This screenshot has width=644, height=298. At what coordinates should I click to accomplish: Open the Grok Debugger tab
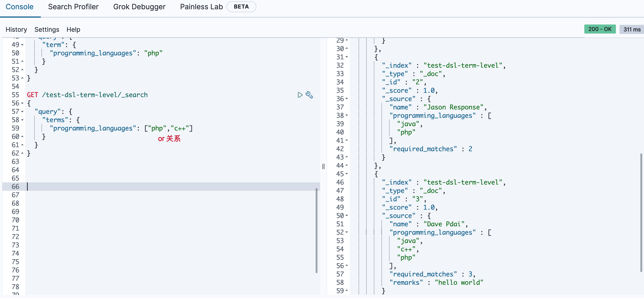point(139,7)
